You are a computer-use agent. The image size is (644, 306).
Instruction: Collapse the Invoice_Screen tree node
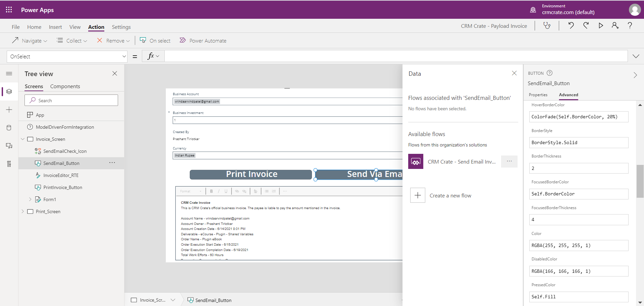(x=22, y=139)
